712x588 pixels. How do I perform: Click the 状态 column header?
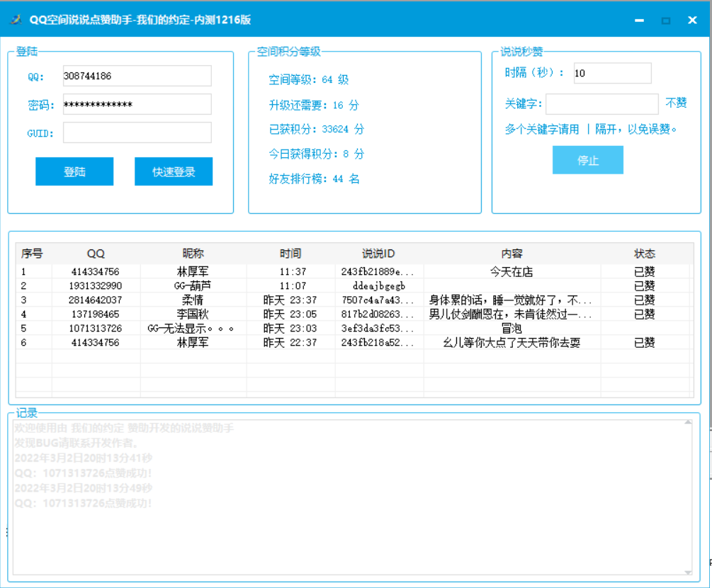point(645,254)
